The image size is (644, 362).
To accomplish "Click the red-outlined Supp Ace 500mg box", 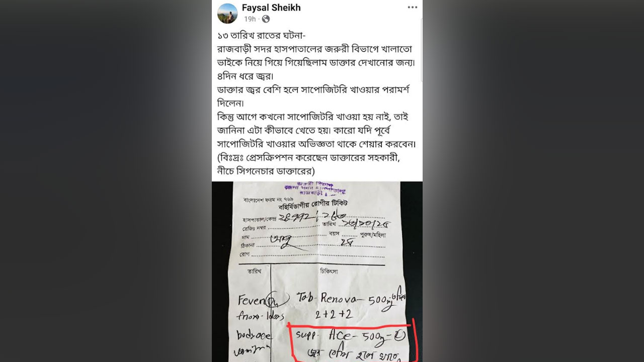I will (352, 340).
